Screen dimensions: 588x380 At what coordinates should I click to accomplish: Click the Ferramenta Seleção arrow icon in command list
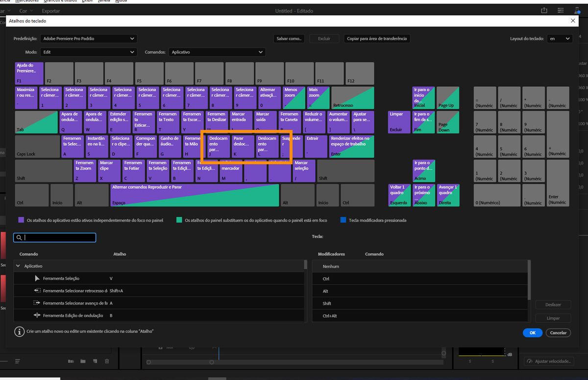37,279
